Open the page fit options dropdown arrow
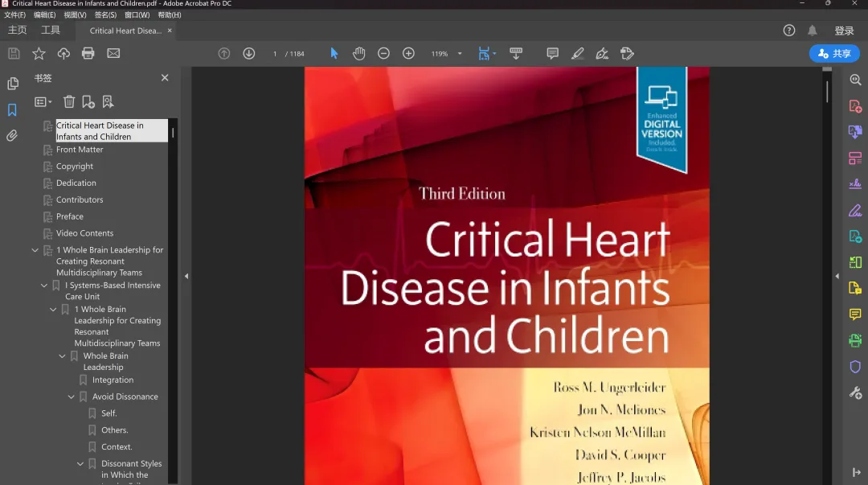Image resolution: width=868 pixels, height=485 pixels. tap(494, 54)
